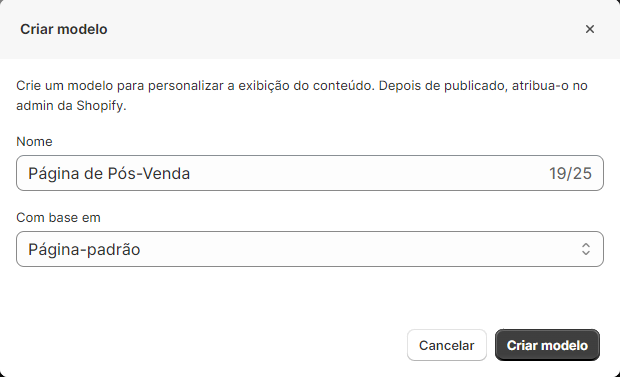The width and height of the screenshot is (620, 377).
Task: Confirm with the dark Criar modelo button
Action: (547, 345)
